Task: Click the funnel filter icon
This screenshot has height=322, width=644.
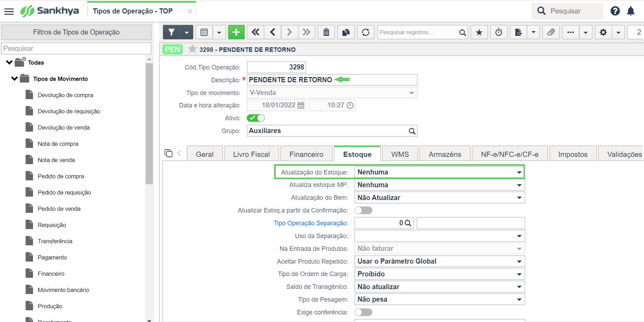Action: (172, 32)
